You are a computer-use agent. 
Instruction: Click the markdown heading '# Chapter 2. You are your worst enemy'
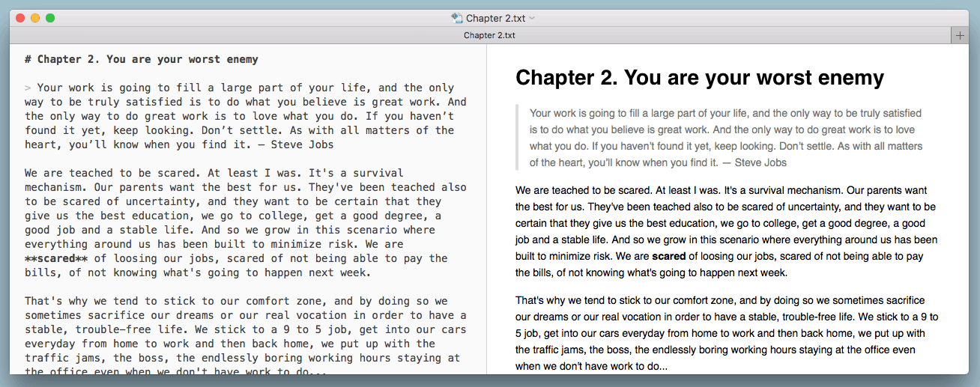(141, 59)
